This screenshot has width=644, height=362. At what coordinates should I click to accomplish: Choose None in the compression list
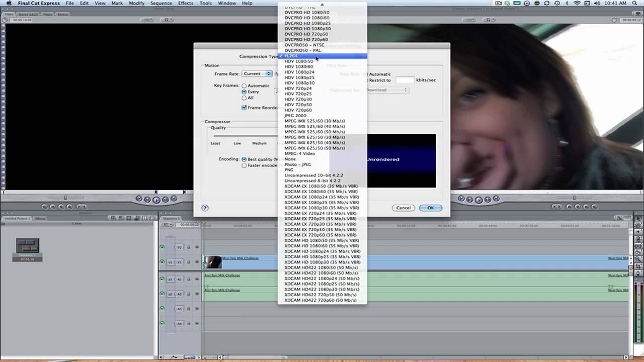323,159
